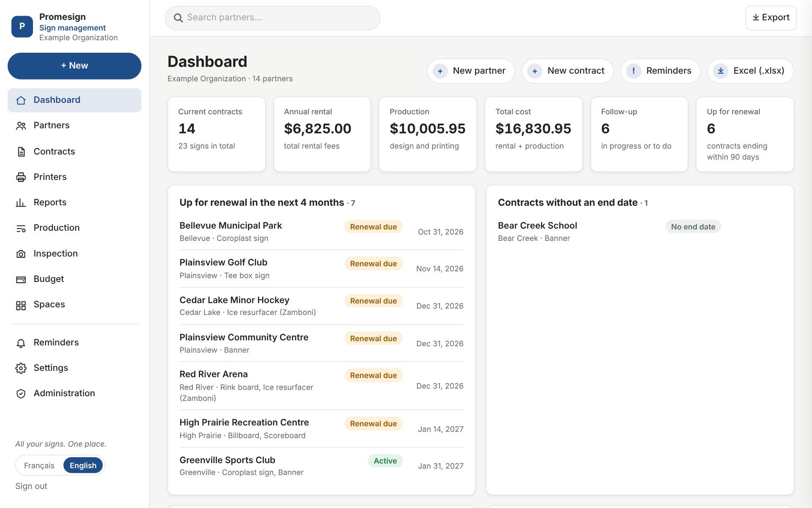
Task: Click the Administration shield icon
Action: 21,394
